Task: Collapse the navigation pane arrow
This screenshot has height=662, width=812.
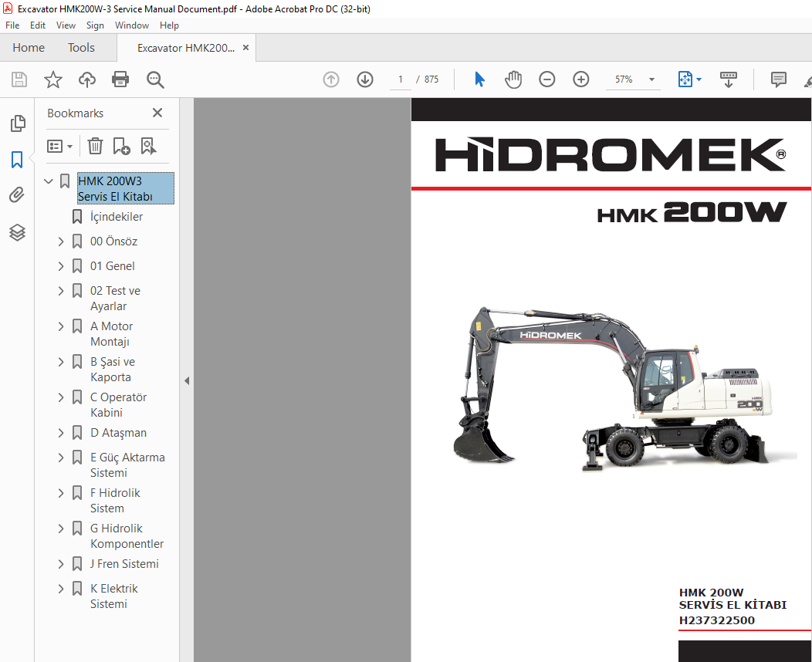Action: (187, 381)
